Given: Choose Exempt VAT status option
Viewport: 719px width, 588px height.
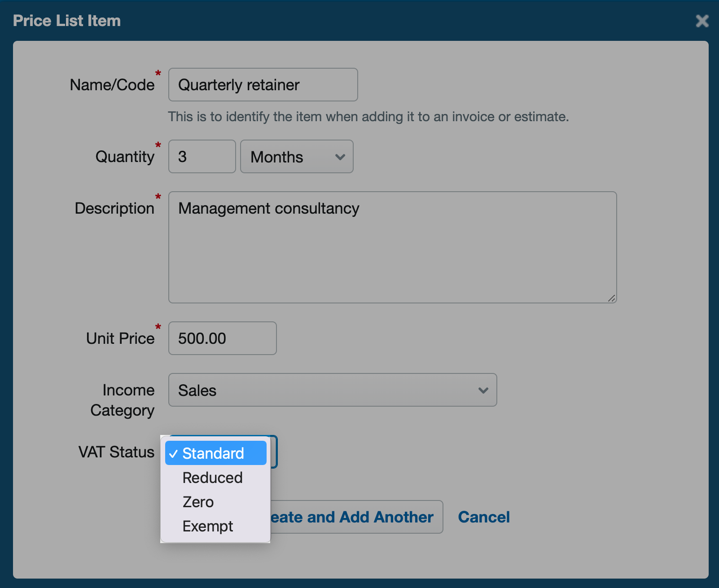Looking at the screenshot, I should (x=216, y=526).
